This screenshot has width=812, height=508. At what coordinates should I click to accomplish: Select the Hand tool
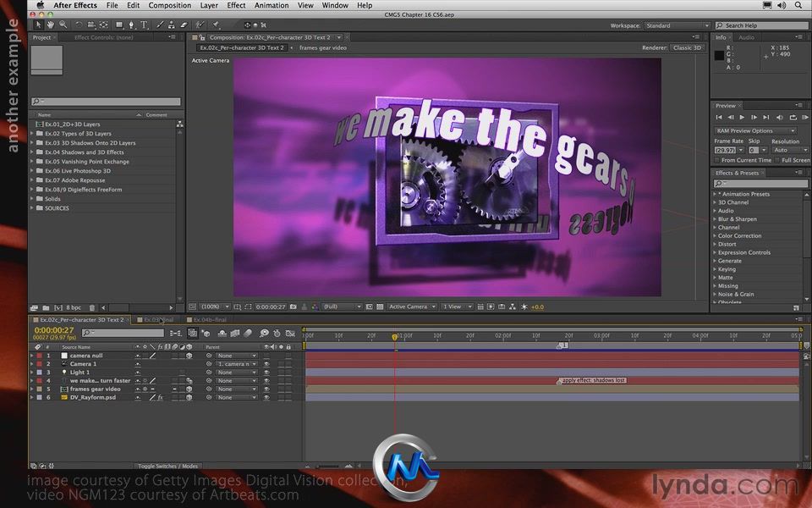click(50, 25)
